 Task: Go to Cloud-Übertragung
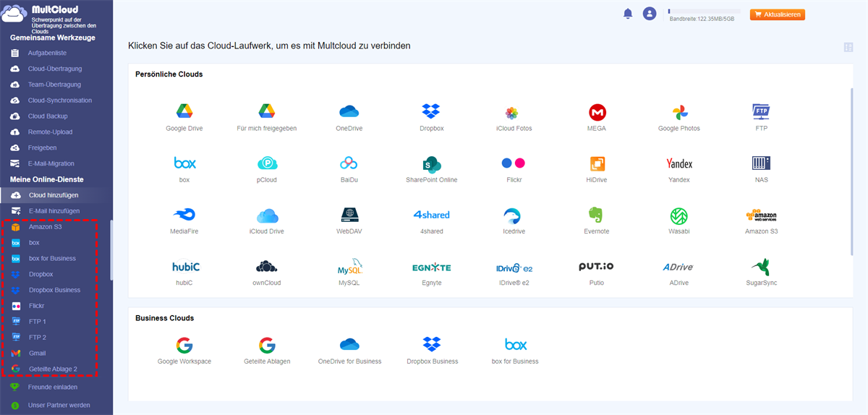[56, 69]
